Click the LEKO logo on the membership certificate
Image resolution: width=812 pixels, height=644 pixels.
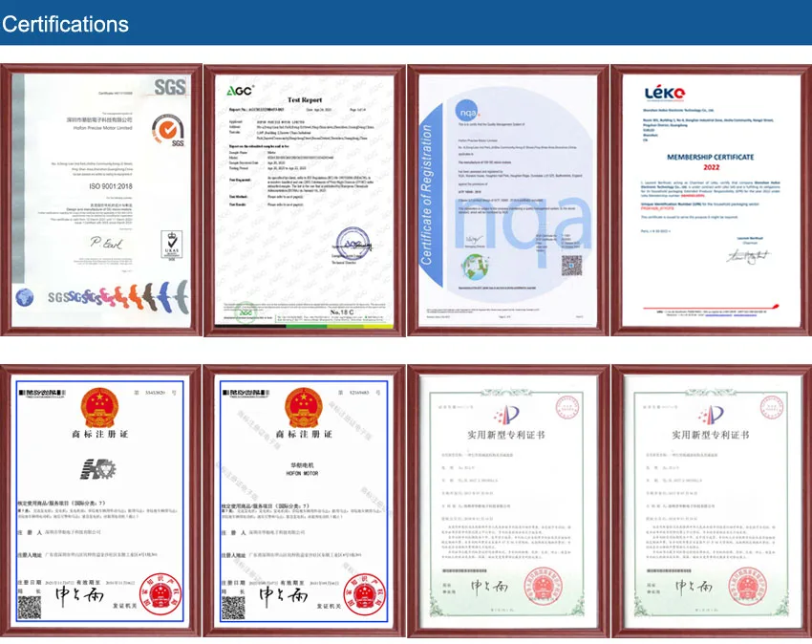click(665, 94)
